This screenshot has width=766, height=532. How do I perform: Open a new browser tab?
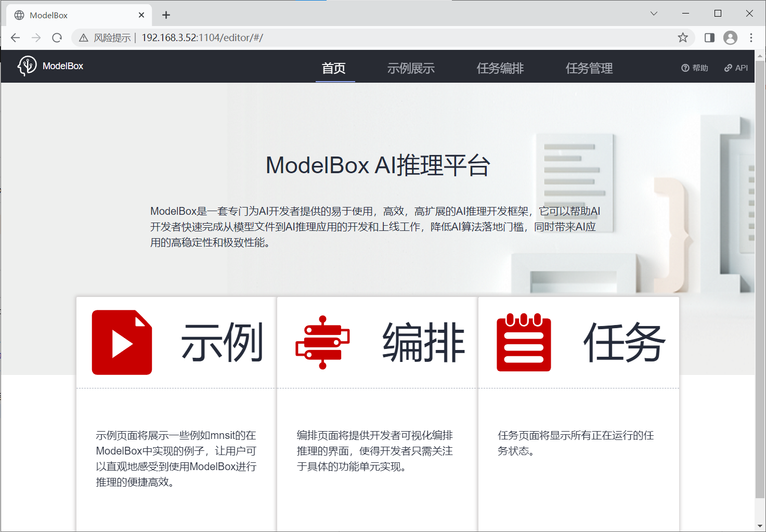[x=166, y=15]
